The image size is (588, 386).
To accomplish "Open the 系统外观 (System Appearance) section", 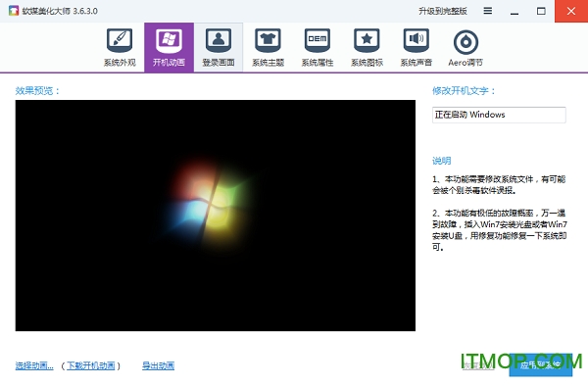I will pyautogui.click(x=120, y=47).
